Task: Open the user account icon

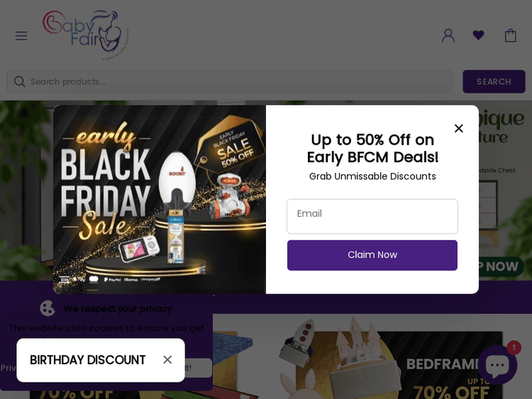Action: [448, 35]
